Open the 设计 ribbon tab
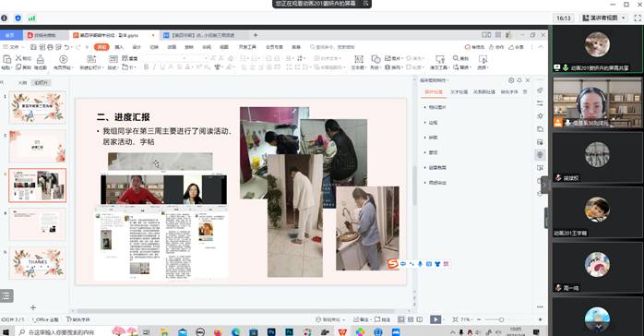This screenshot has height=336, width=644. [137, 47]
